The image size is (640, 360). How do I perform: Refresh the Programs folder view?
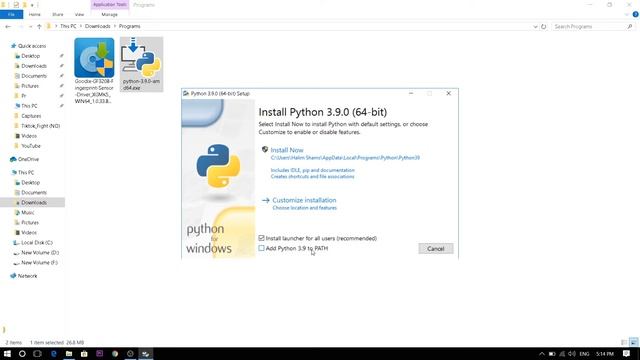(543, 26)
